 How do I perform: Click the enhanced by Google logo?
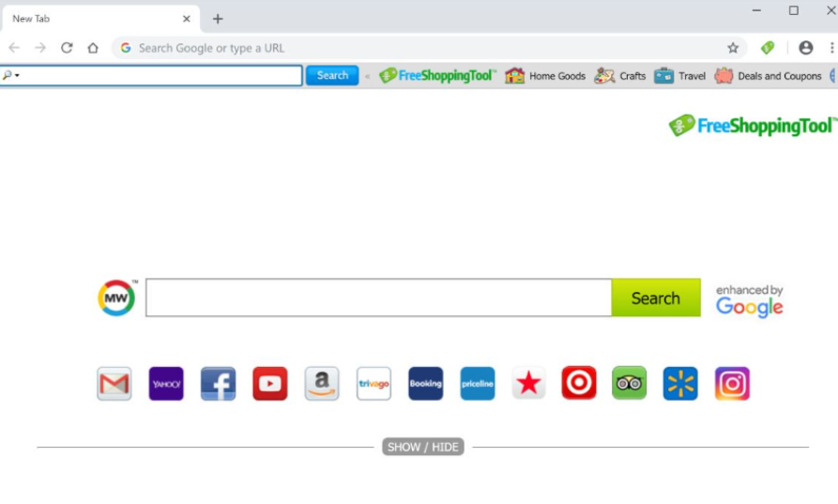(x=749, y=301)
